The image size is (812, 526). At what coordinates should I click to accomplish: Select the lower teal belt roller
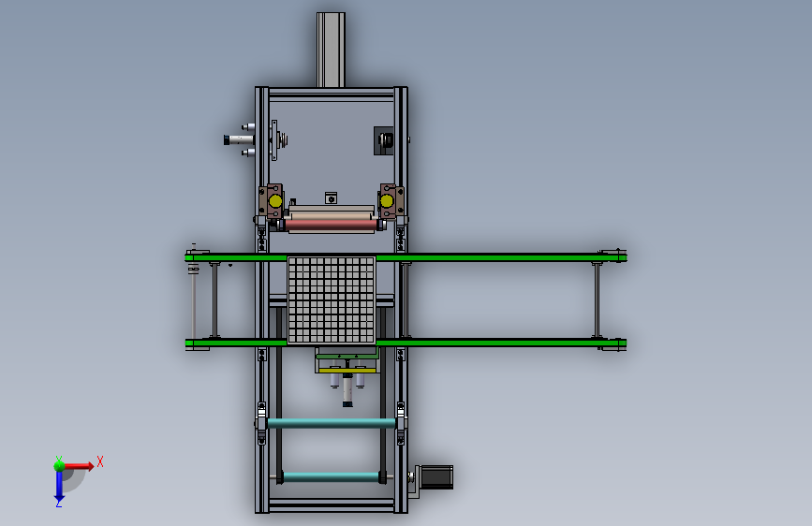point(332,476)
